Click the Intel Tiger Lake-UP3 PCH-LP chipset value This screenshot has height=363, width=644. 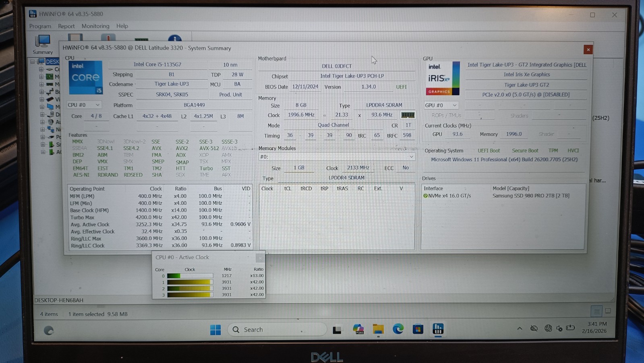pyautogui.click(x=352, y=76)
